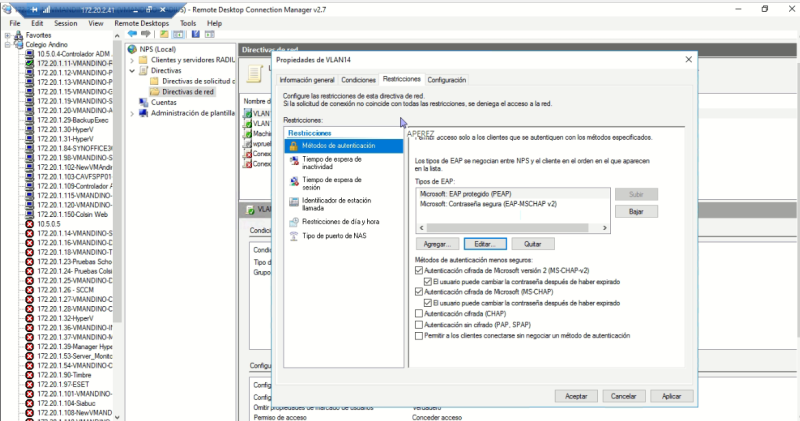Toggle Autenticación cifrada de Microsoft (MS-CHAP)
The width and height of the screenshot is (800, 421).
pyautogui.click(x=419, y=292)
